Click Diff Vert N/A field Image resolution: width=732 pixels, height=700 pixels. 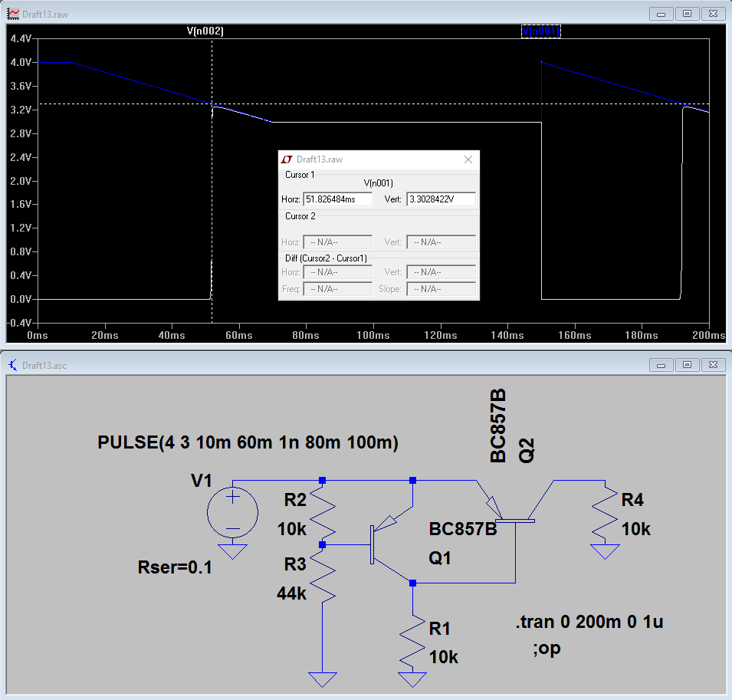coord(441,272)
